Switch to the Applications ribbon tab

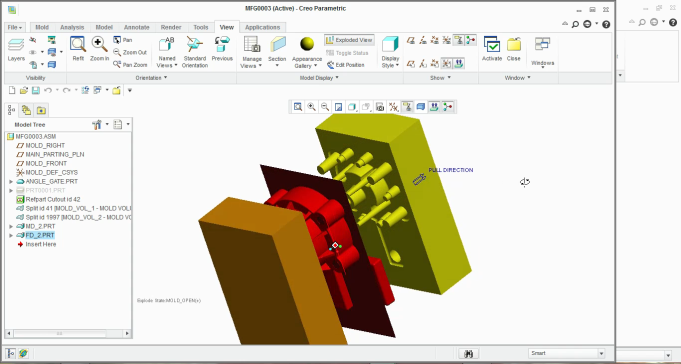tap(262, 27)
